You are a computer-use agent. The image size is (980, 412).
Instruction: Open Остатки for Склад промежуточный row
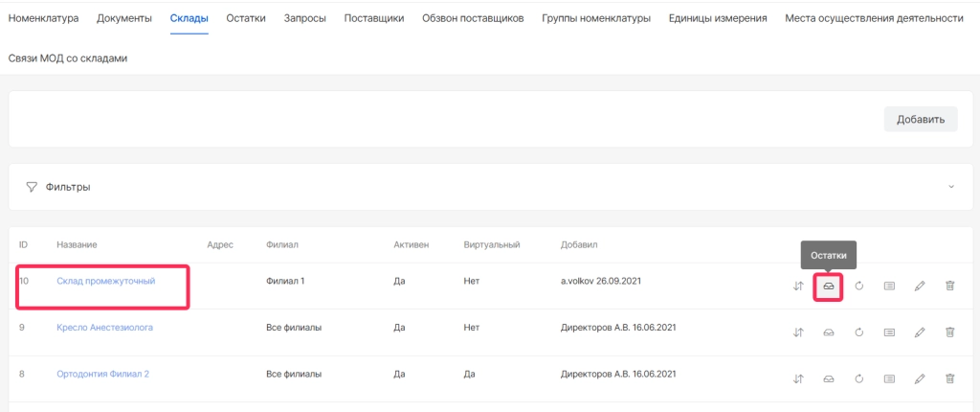click(x=828, y=286)
